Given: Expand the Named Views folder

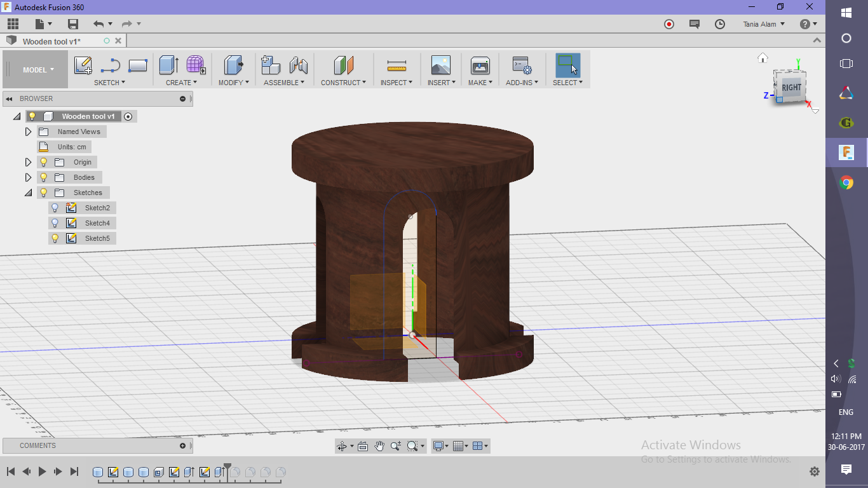Looking at the screenshot, I should (28, 132).
